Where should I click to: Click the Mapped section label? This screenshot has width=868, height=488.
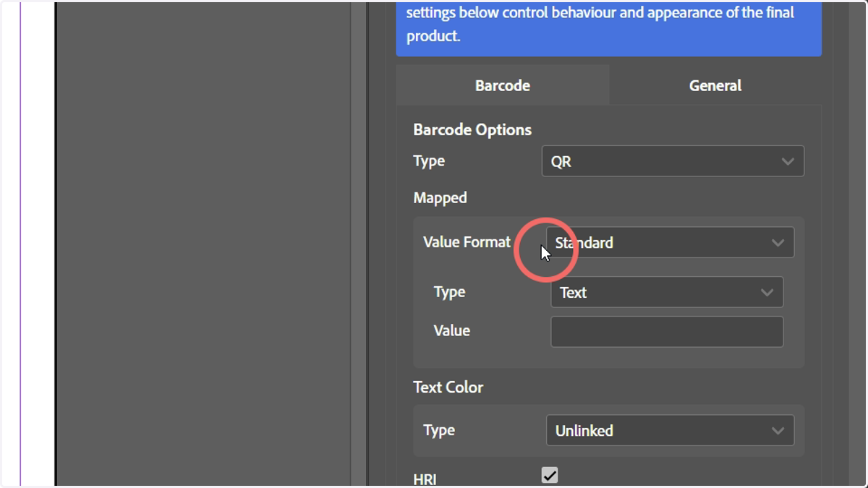coord(440,197)
